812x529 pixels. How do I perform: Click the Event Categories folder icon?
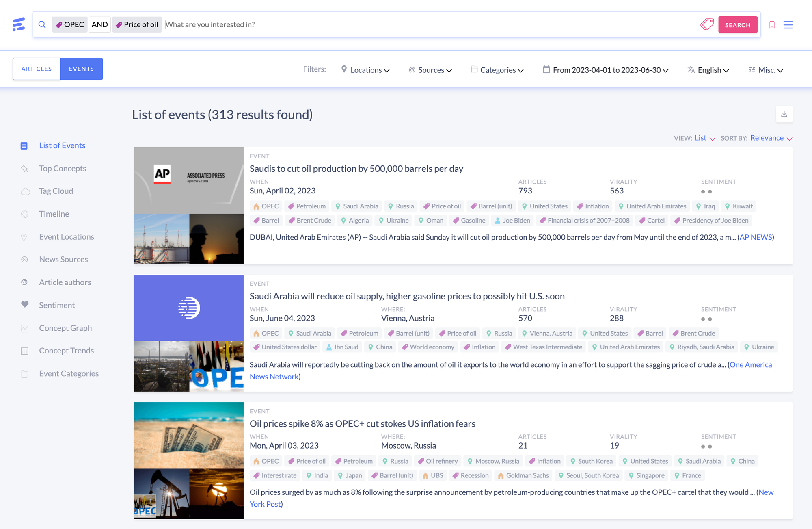pyautogui.click(x=24, y=374)
